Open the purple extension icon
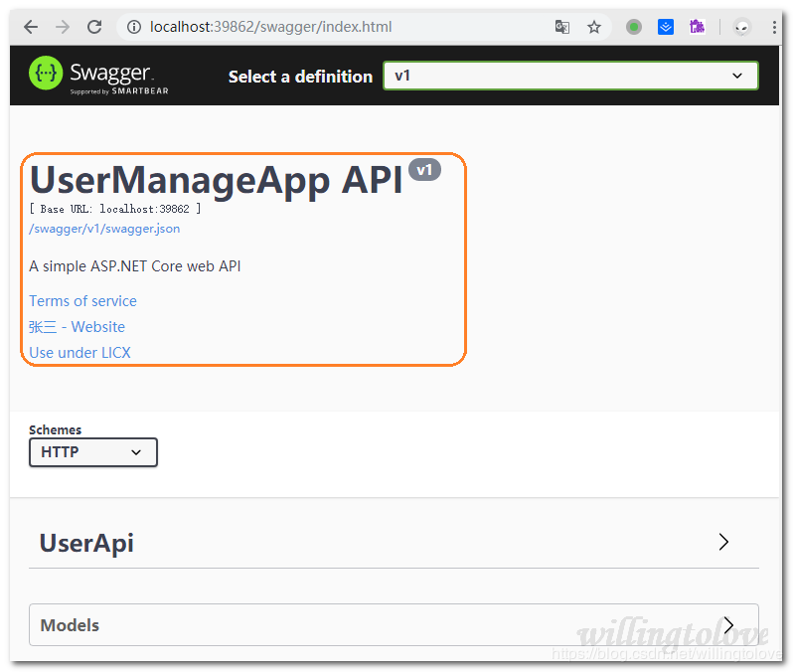 [x=697, y=27]
